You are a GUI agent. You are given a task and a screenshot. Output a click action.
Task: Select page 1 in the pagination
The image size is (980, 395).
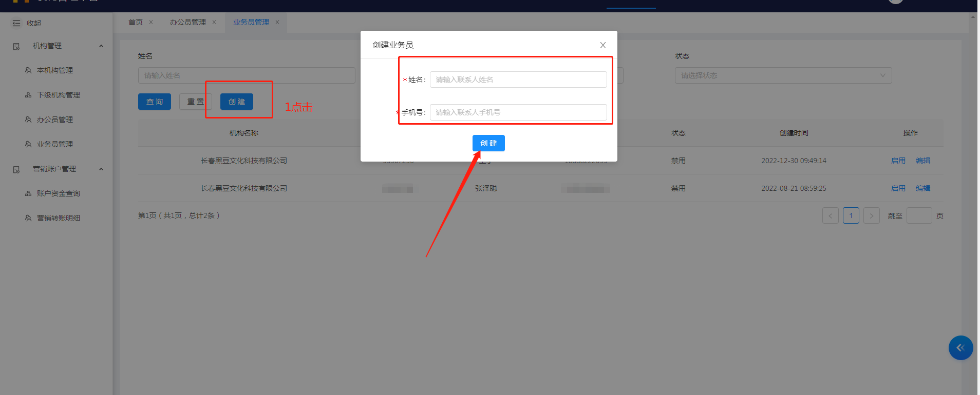851,215
